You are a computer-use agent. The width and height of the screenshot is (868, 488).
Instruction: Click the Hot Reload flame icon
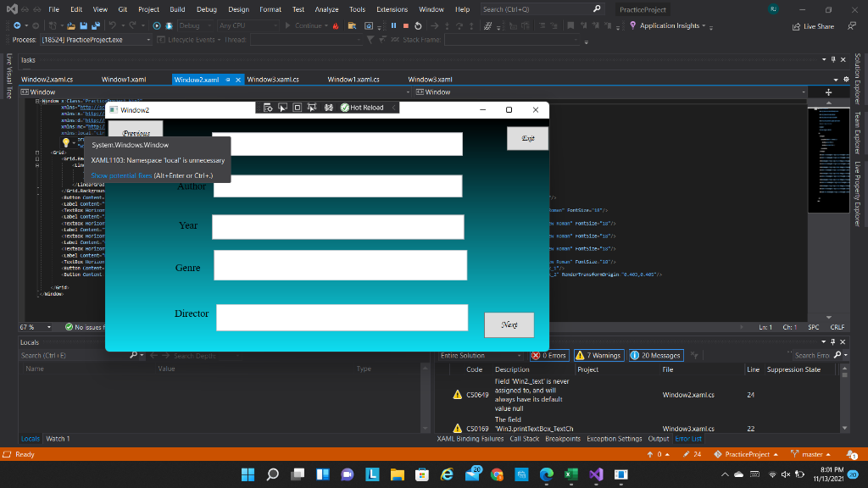pyautogui.click(x=336, y=25)
